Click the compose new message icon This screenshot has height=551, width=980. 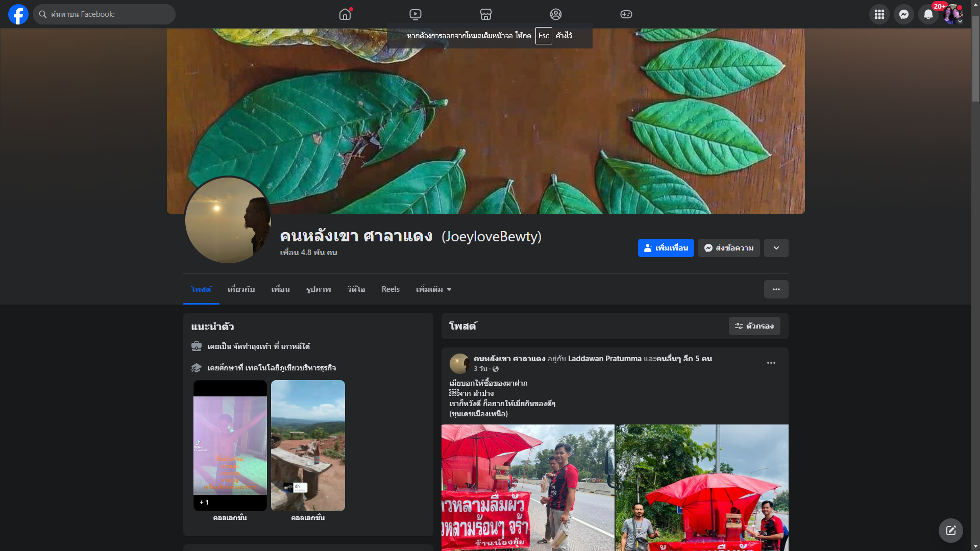(x=951, y=531)
